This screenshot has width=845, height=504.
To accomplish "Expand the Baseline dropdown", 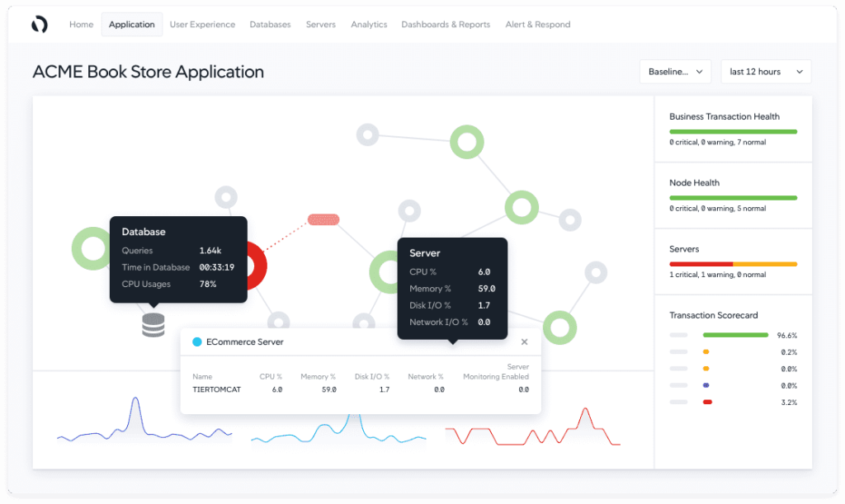I will pyautogui.click(x=675, y=72).
